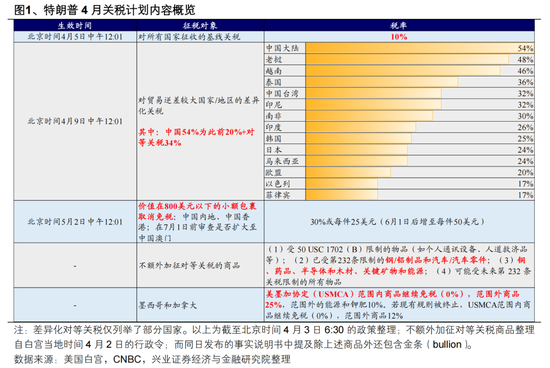Click the text 范围外商品12%
The width and height of the screenshot is (550, 368).
pyautogui.click(x=374, y=316)
